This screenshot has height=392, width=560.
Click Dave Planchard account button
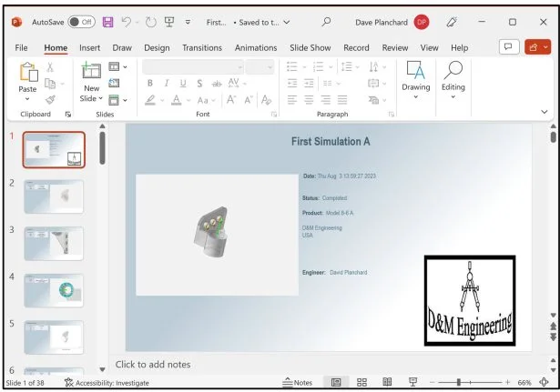pyautogui.click(x=392, y=22)
